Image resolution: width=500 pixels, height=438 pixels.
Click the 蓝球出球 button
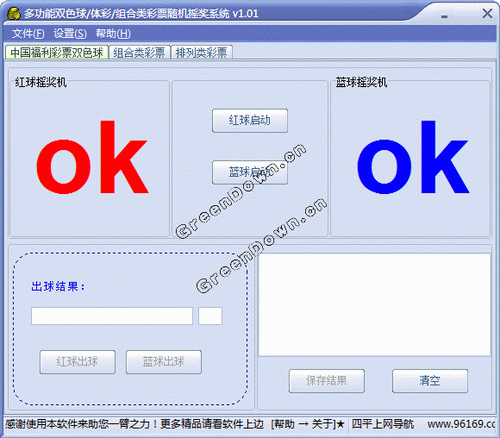[x=164, y=362]
